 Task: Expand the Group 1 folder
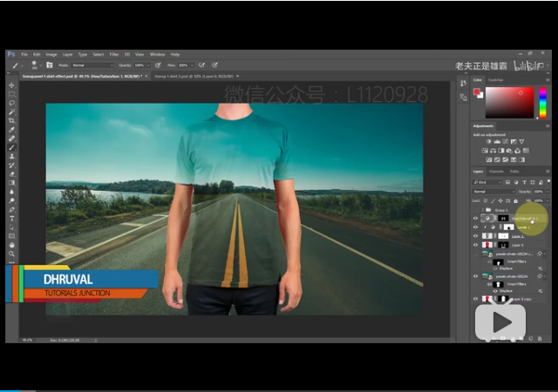[483, 210]
